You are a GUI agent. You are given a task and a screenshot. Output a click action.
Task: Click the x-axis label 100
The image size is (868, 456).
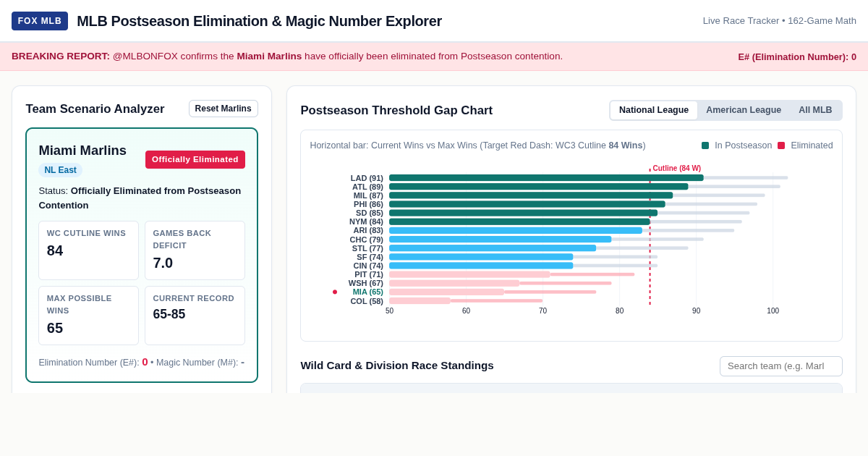click(773, 311)
